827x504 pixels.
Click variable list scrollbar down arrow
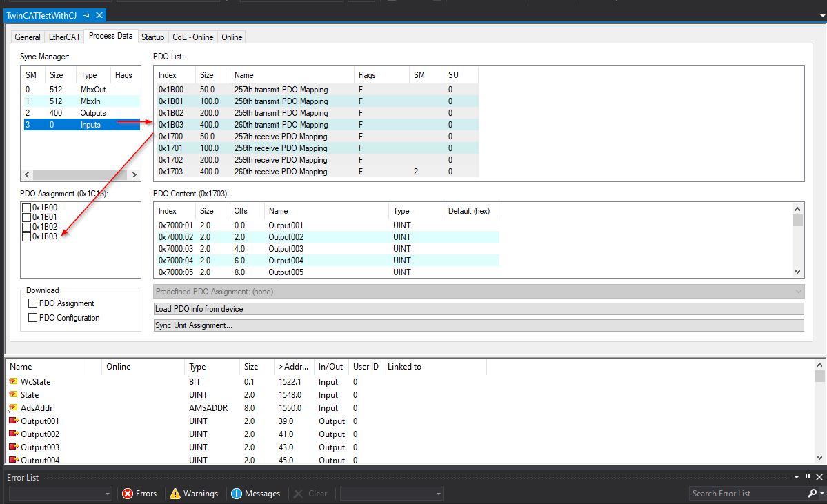(x=819, y=458)
